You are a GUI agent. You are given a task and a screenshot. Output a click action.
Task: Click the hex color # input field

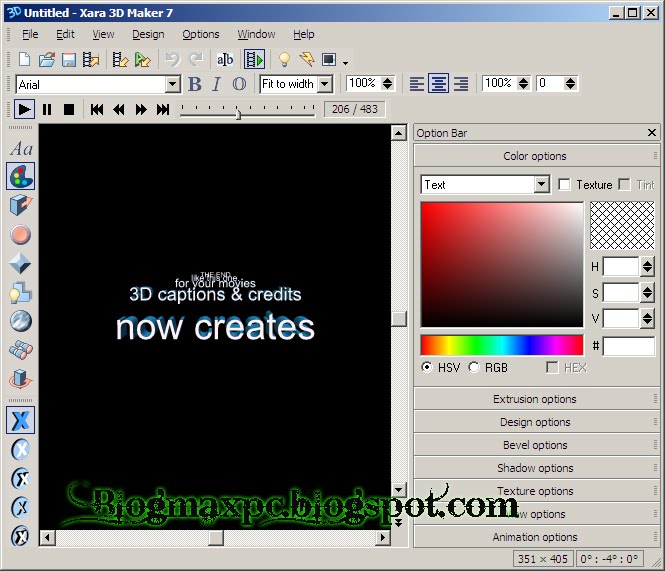(629, 347)
